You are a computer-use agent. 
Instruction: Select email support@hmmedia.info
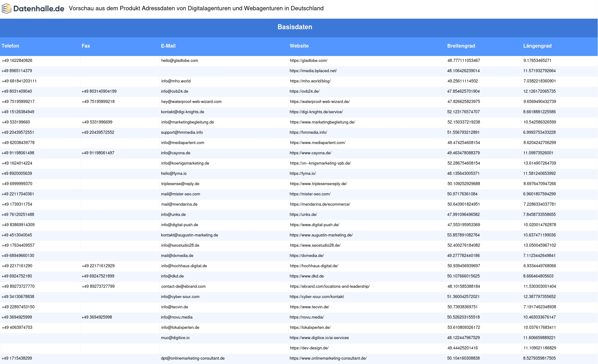(x=182, y=133)
